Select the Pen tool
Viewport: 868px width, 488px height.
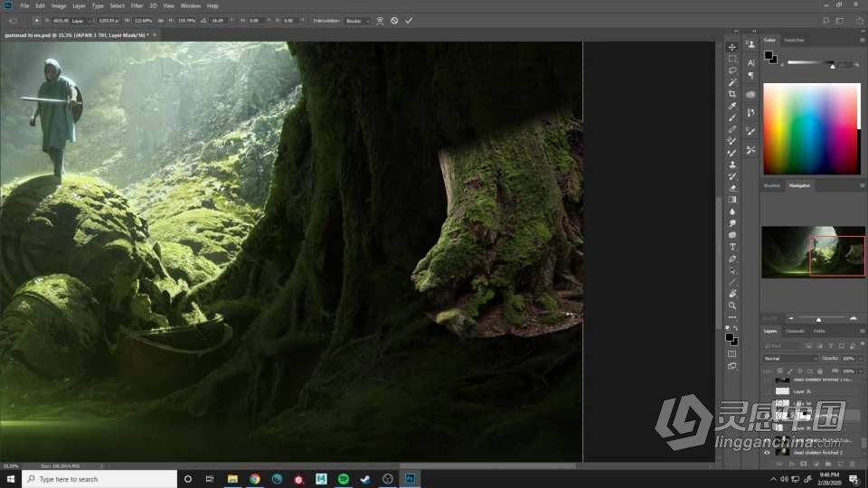[x=732, y=258]
